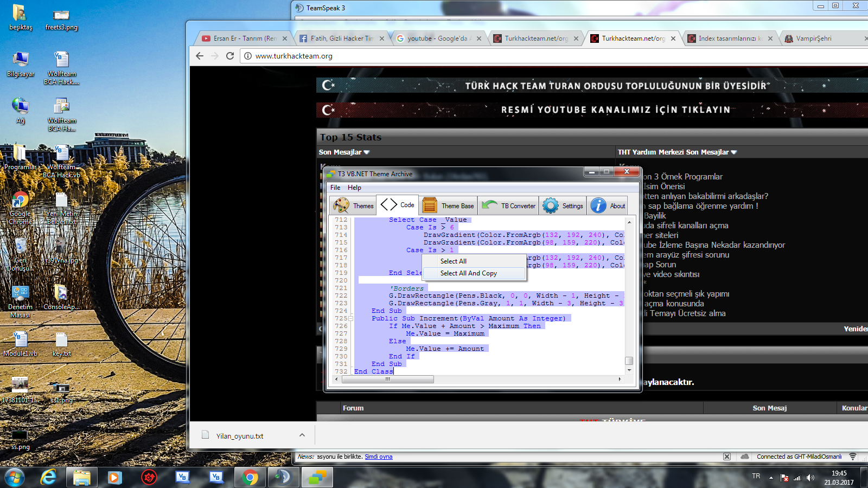Switch to Theme Archive app on taskbar
The width and height of the screenshot is (868, 488).
(317, 477)
